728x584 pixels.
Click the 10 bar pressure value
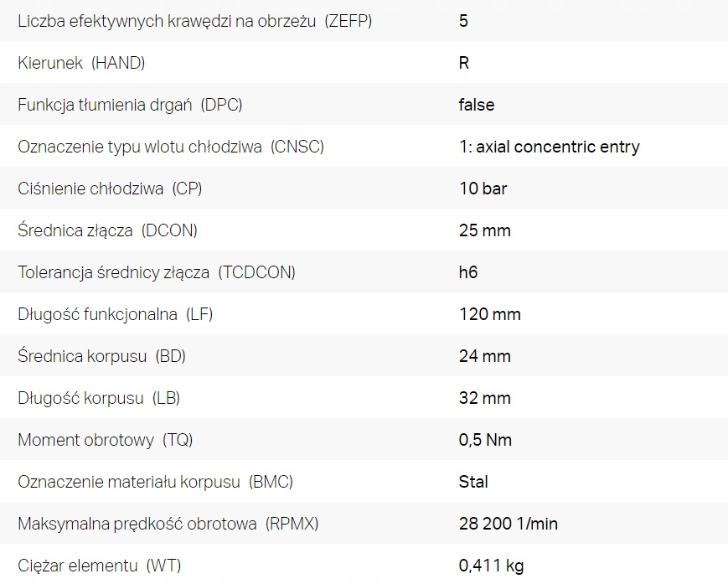click(x=483, y=189)
